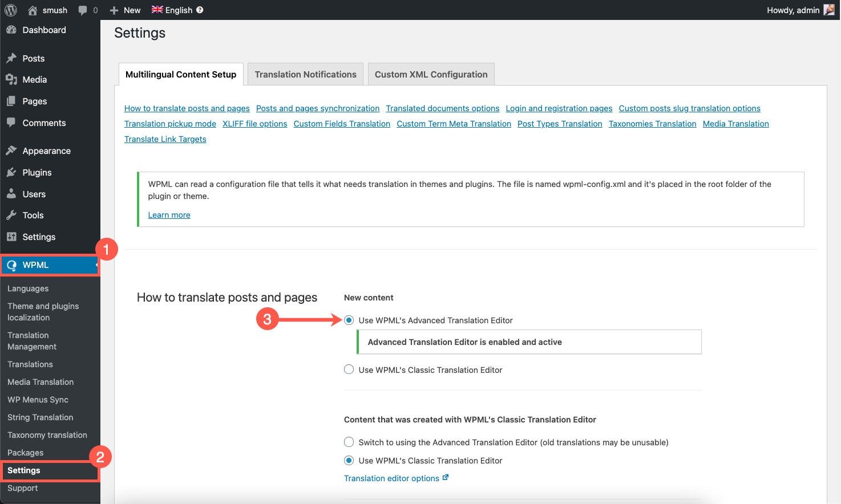Image resolution: width=841 pixels, height=504 pixels.
Task: Open Translation editor options link
Action: coord(392,478)
